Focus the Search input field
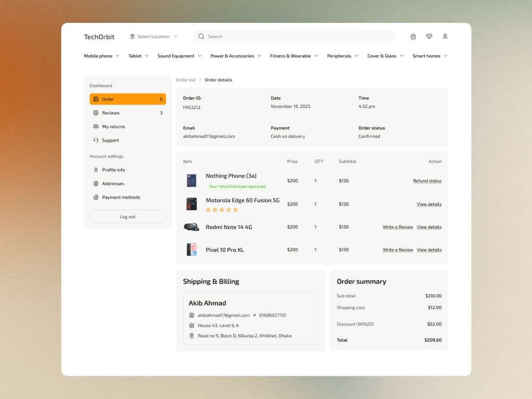Screen dimensions: 532x399 295,36
